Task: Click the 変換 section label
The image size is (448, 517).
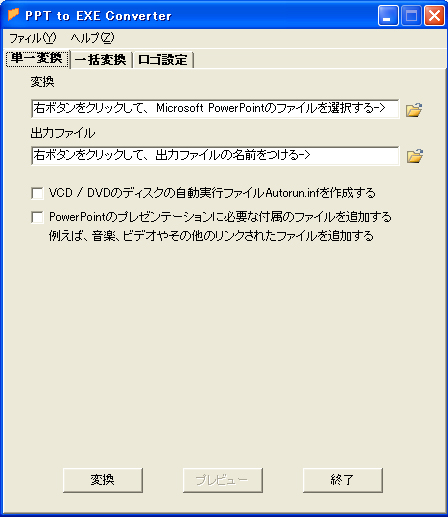Action: (42, 82)
